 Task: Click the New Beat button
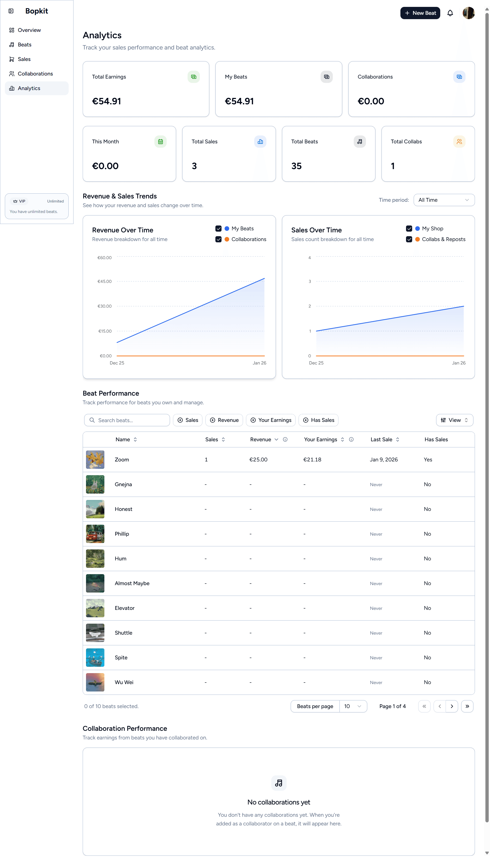(420, 13)
